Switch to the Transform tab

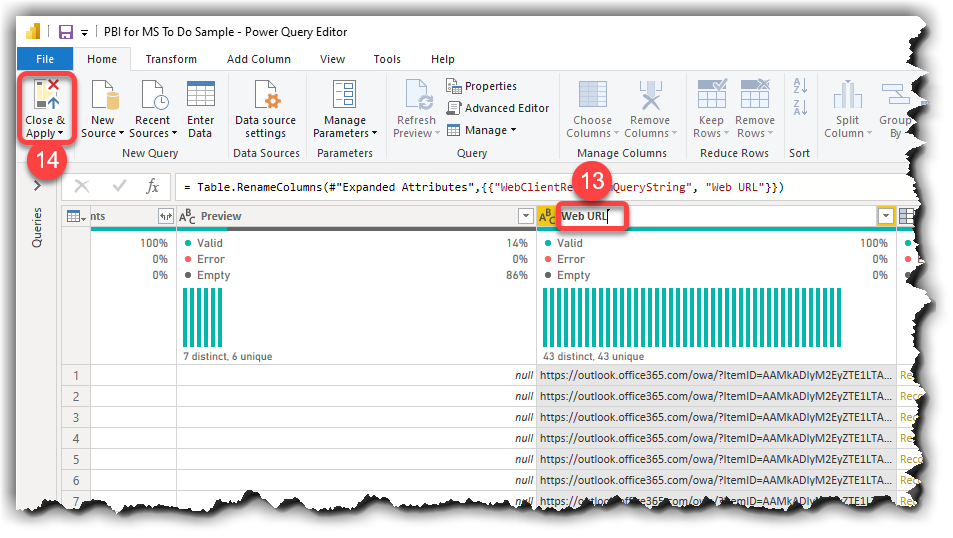click(171, 59)
